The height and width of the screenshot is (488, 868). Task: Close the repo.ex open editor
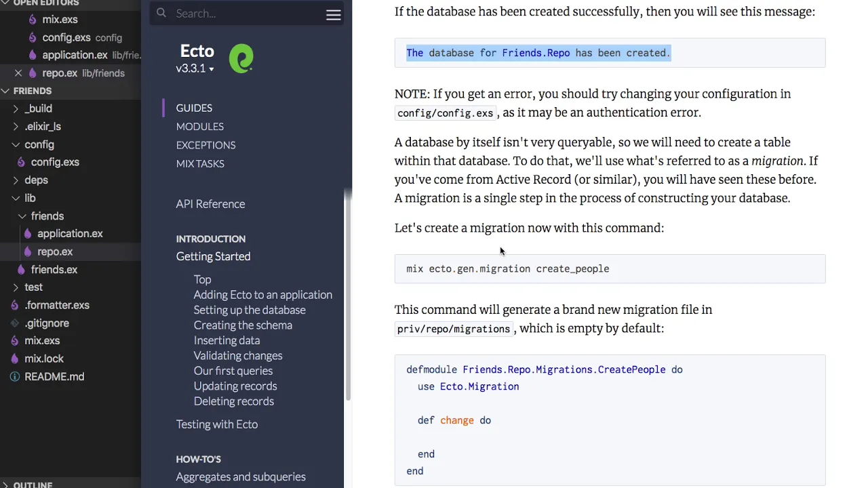18,73
